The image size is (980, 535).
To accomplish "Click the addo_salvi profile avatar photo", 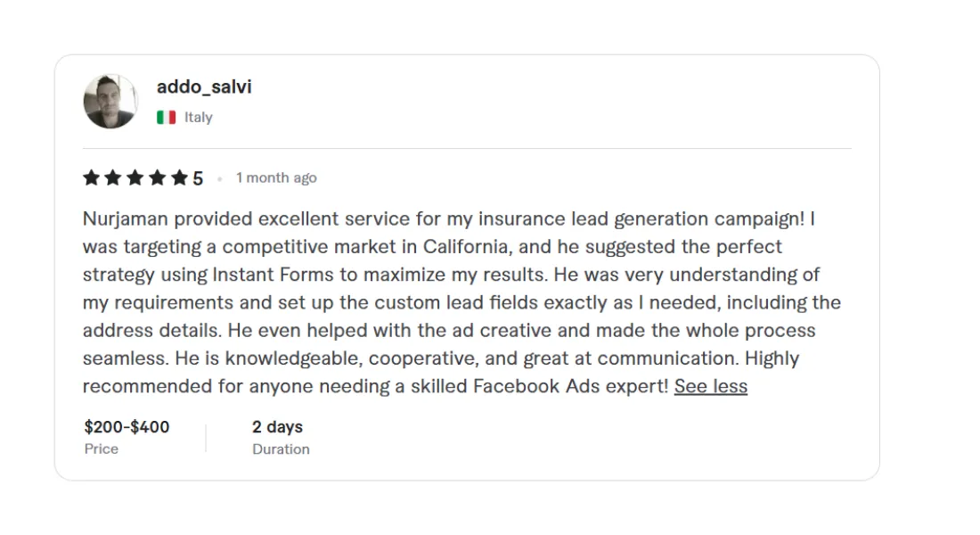I will tap(110, 101).
